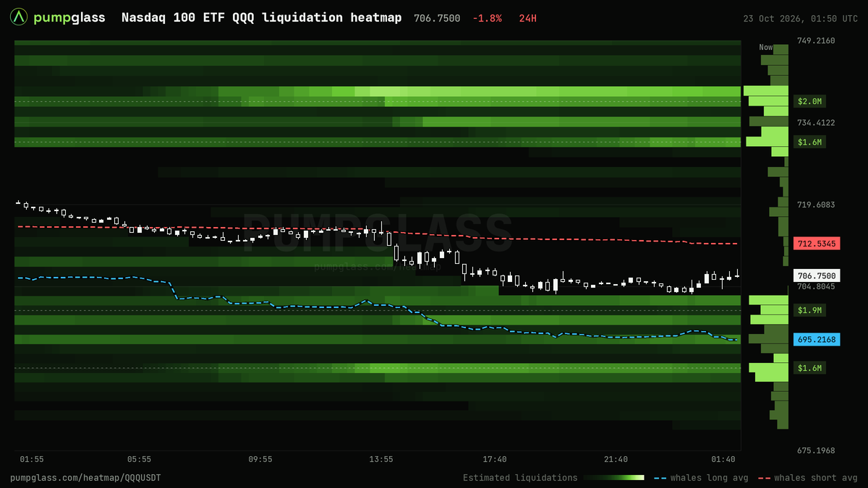Click the $1.9M liquidation tag
868x488 pixels.
tap(809, 310)
